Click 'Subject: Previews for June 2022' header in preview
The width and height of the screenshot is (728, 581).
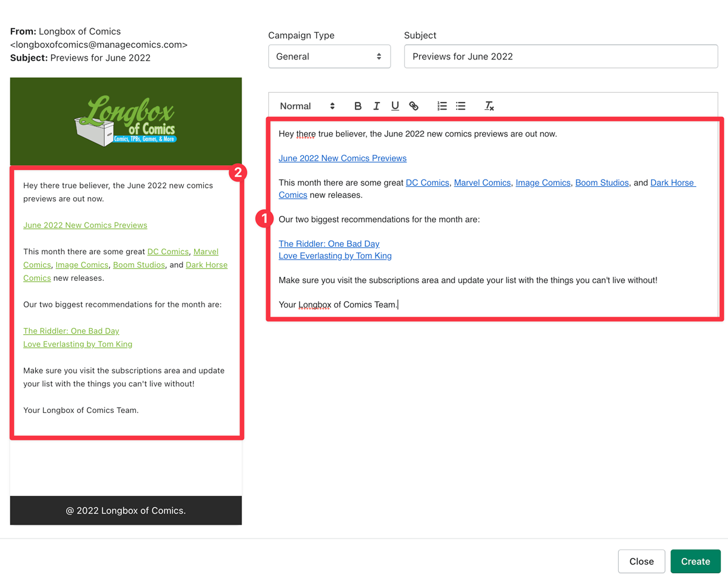click(81, 58)
